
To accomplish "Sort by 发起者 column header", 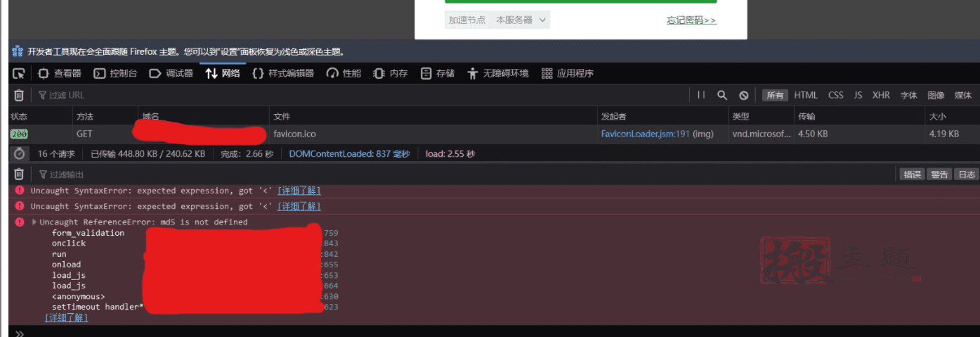I will (662, 116).
